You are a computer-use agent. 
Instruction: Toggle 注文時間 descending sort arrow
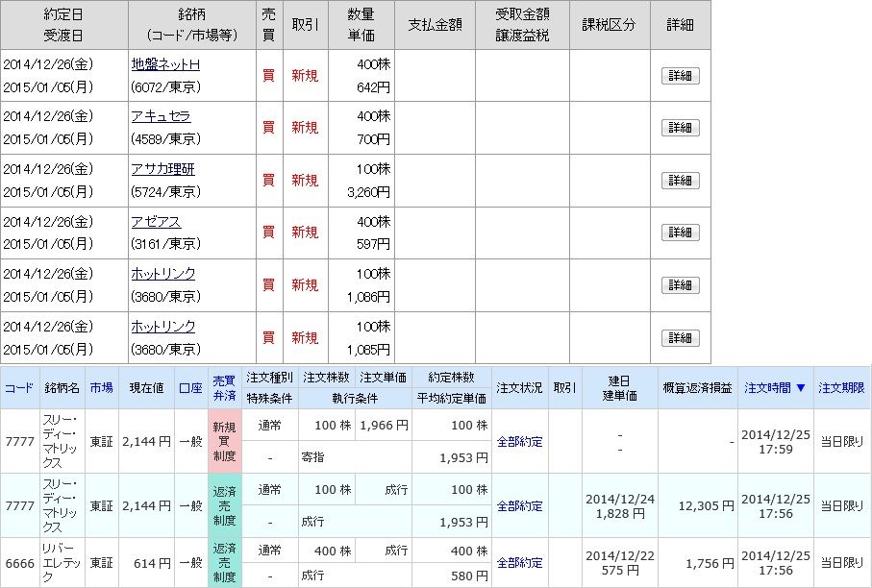click(802, 388)
